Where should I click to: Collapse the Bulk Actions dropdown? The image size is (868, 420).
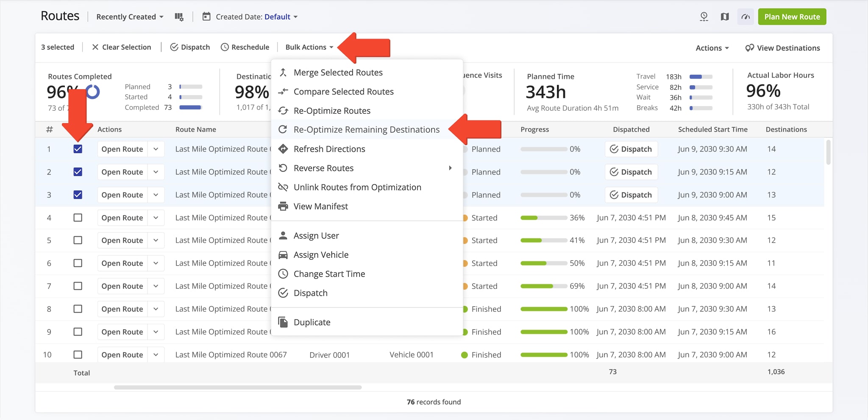[309, 47]
